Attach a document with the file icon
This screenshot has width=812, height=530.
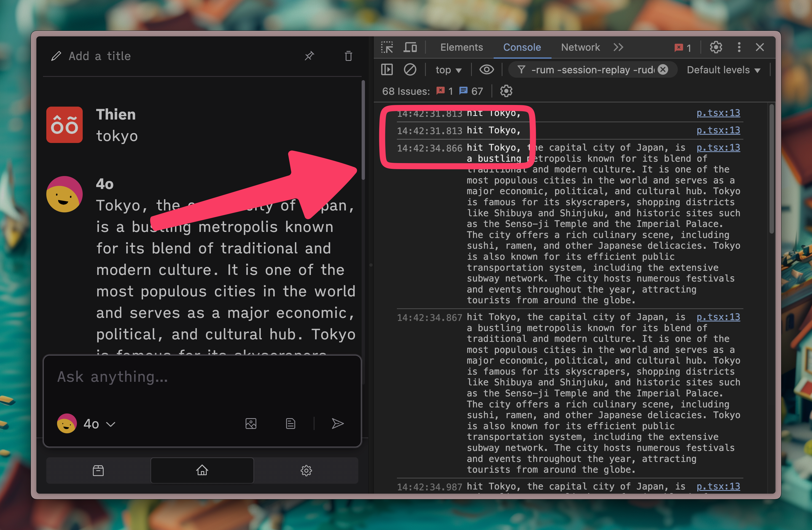(x=290, y=424)
